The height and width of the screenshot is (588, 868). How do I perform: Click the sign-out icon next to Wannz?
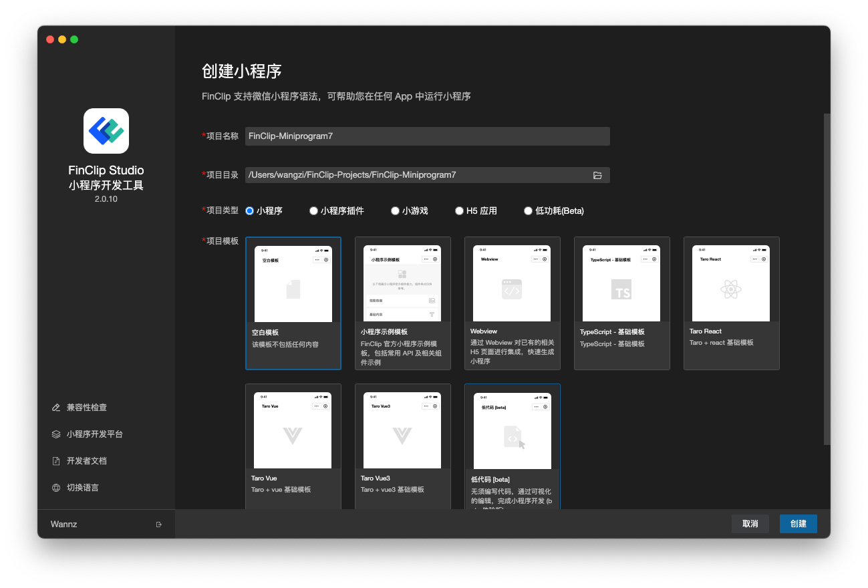click(x=159, y=524)
